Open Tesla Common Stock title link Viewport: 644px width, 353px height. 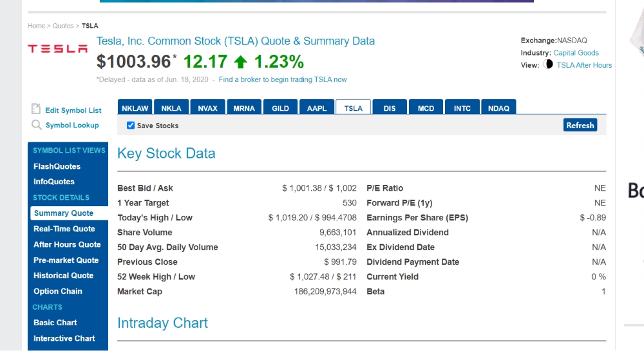(235, 41)
